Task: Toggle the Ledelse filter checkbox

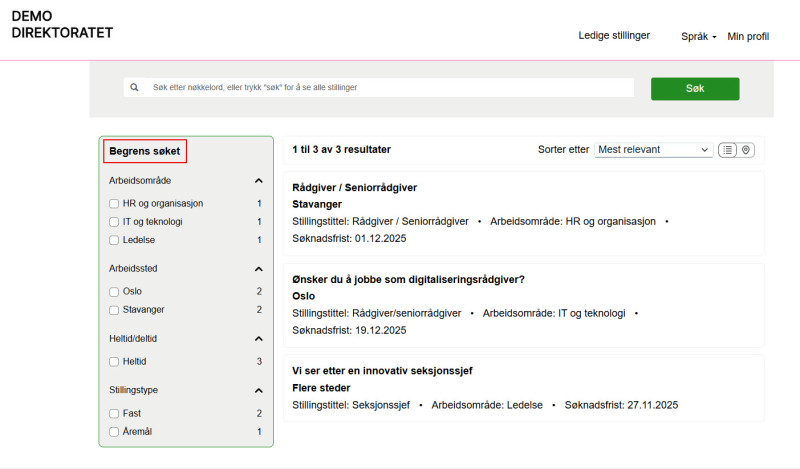Action: click(114, 240)
